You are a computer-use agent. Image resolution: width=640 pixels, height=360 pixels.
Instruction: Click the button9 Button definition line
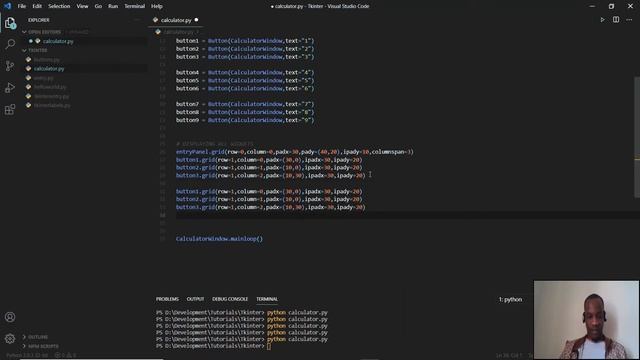coord(245,120)
